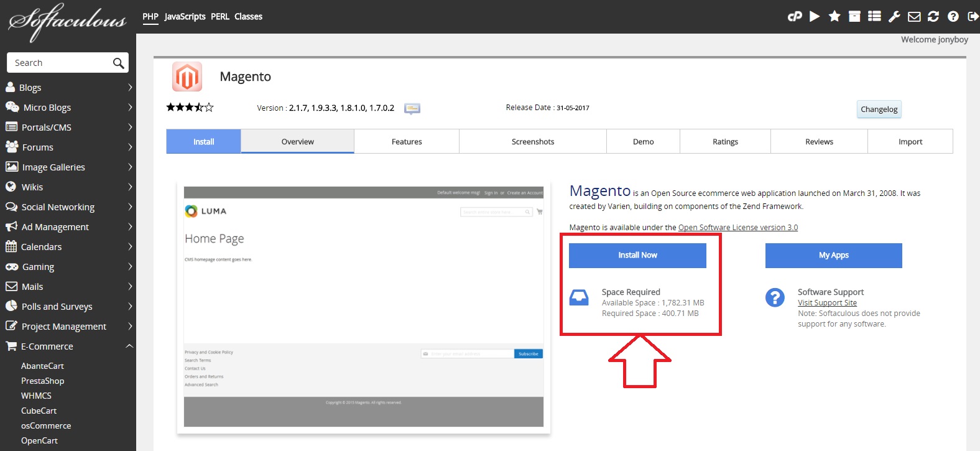Click the Magento logo icon
Image resolution: width=980 pixels, height=451 pixels.
[187, 77]
